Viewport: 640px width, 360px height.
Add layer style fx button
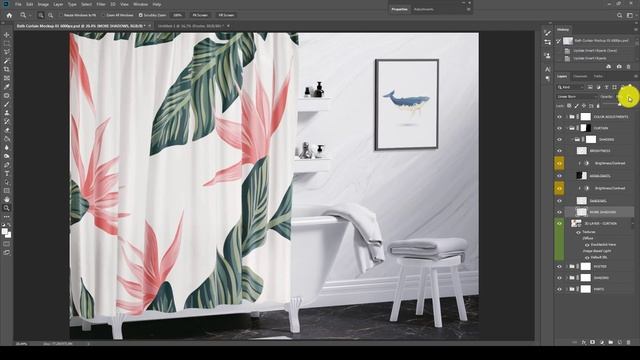(x=584, y=342)
